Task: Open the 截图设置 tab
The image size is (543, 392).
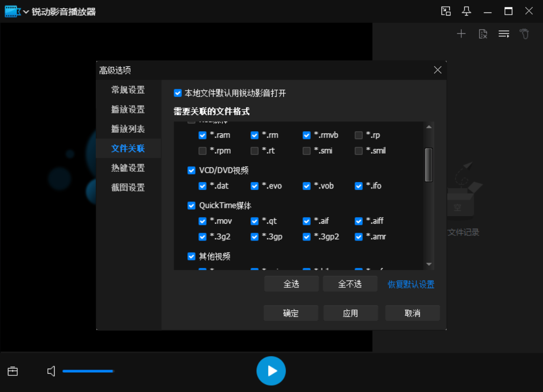Action: 128,188
